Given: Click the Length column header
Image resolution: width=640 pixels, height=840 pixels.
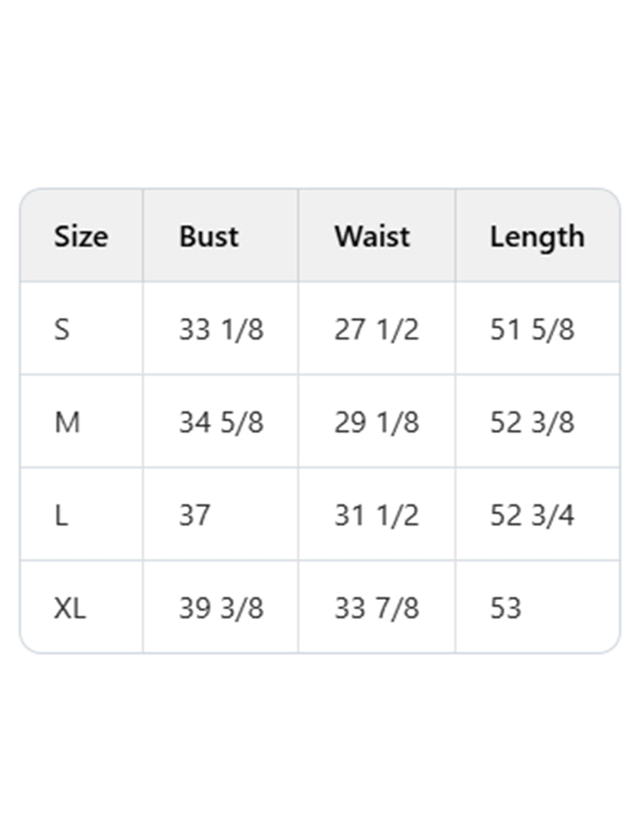Looking at the screenshot, I should 537,237.
